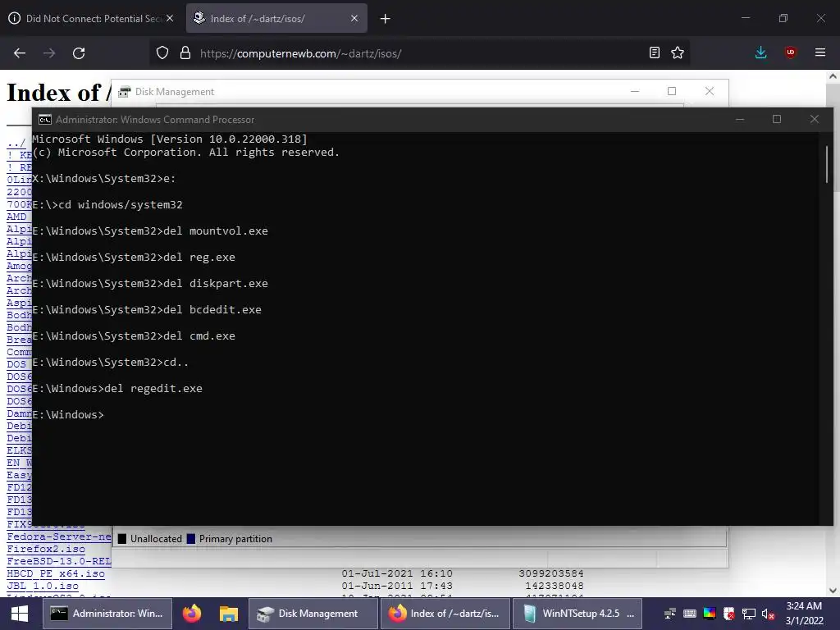Switch to WinNTSetup 4.2.5 taskbar button

pos(577,614)
